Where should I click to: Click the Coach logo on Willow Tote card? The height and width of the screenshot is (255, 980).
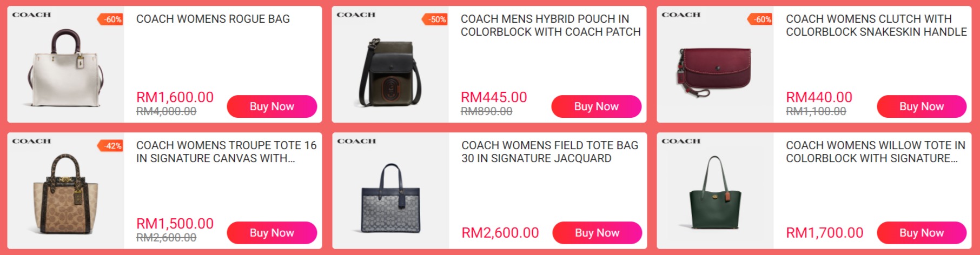[681, 141]
